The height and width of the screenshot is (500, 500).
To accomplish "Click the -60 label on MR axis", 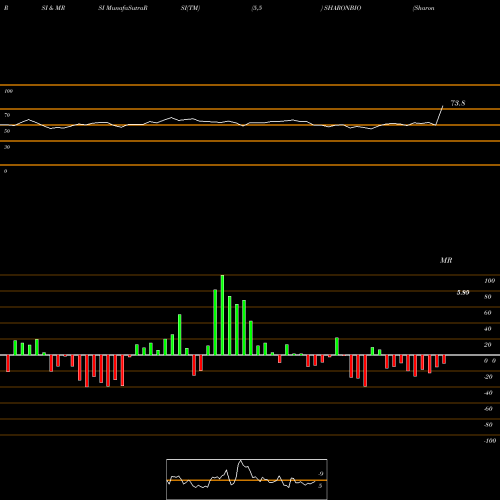I will (488, 409).
